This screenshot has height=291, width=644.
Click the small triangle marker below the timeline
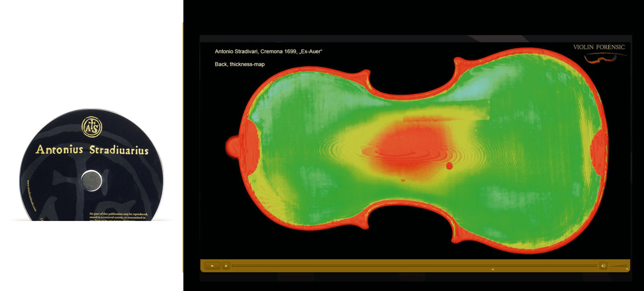(492, 270)
